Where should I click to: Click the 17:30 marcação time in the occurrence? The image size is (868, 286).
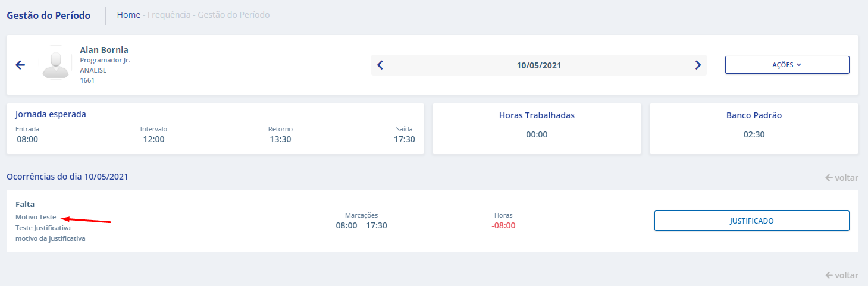(377, 226)
